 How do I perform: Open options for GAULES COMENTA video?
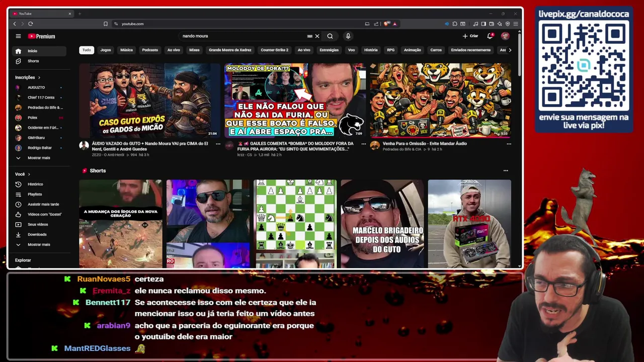(363, 144)
